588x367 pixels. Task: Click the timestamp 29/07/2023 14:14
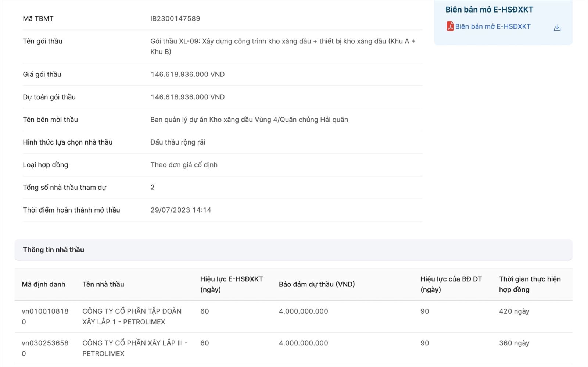[x=181, y=210]
